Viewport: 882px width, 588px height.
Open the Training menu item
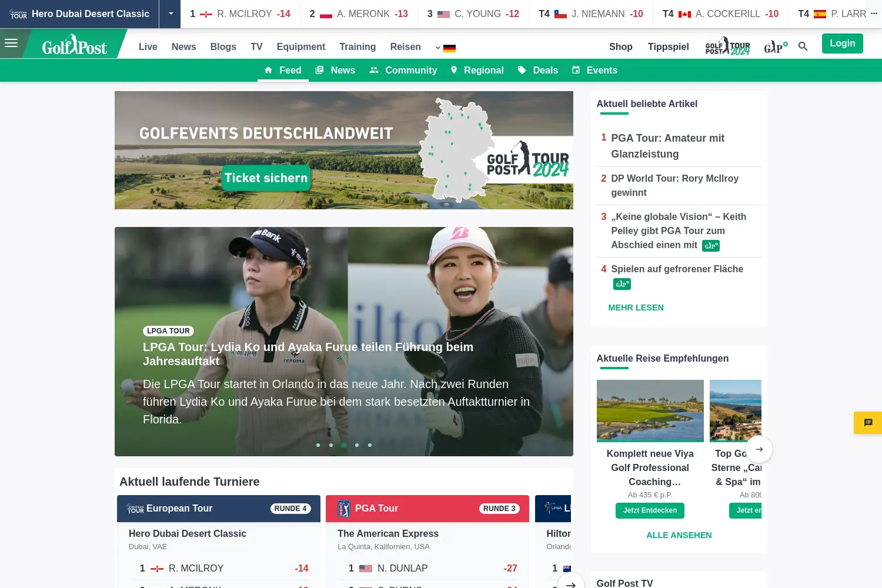(x=358, y=46)
